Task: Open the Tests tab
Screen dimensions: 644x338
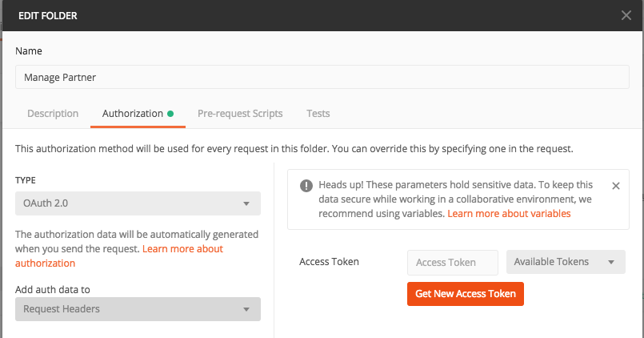Action: (x=318, y=114)
